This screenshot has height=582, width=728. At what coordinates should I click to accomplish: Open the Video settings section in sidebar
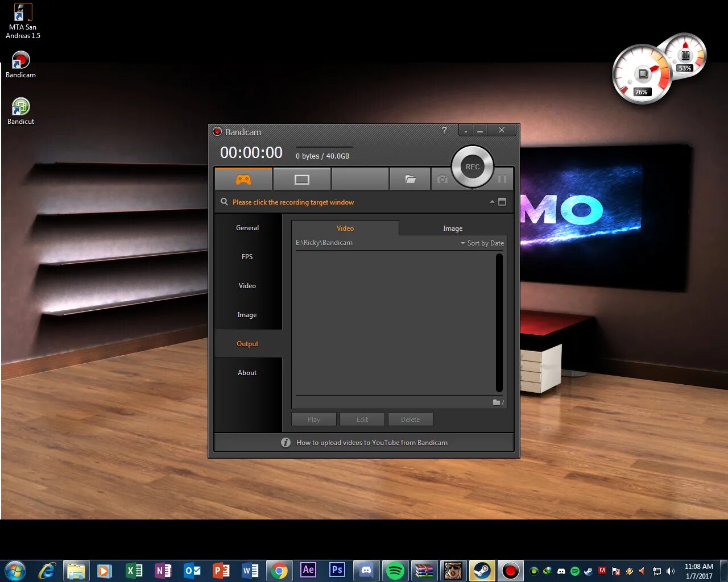247,286
